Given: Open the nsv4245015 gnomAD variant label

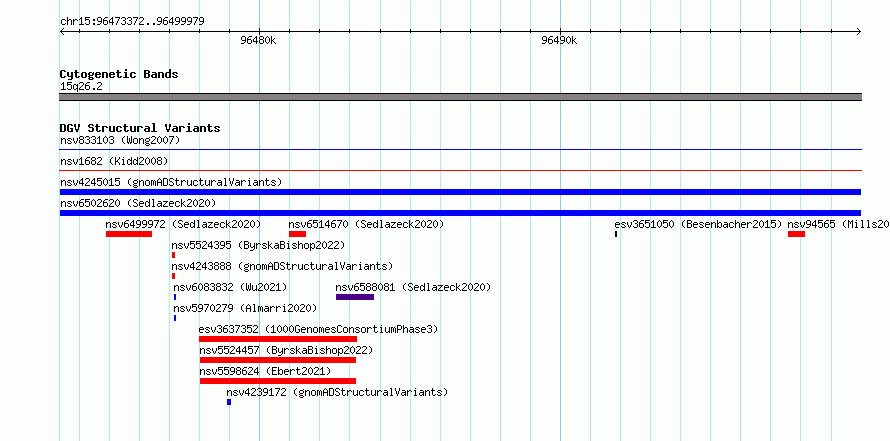Looking at the screenshot, I should coord(171,182).
